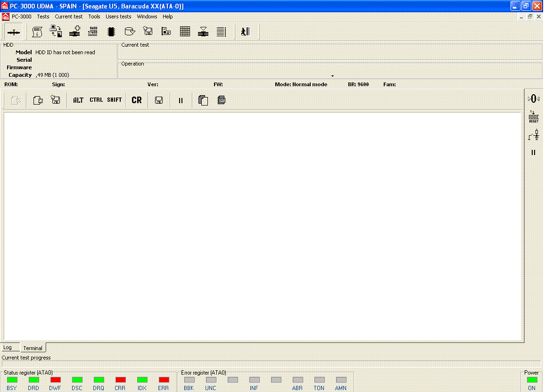This screenshot has width=544, height=392.
Task: Click the heads-with-plus-sign toolbar icon
Action: (x=74, y=31)
